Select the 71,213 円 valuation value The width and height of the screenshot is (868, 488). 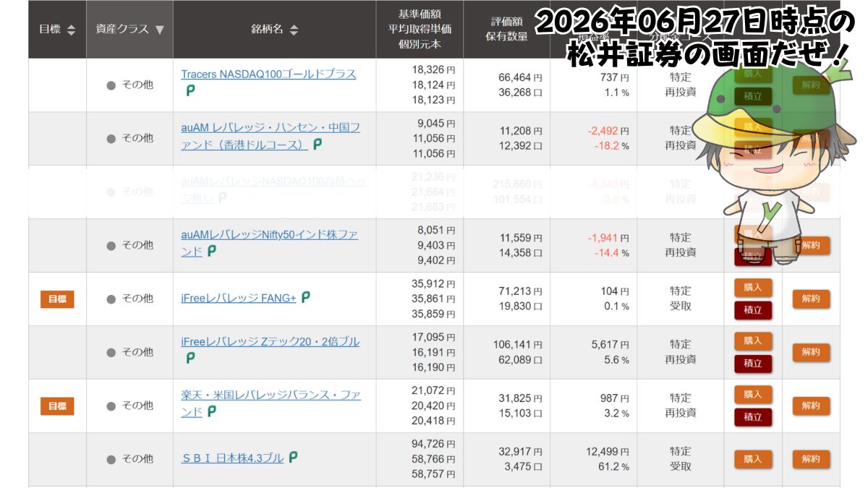(520, 291)
